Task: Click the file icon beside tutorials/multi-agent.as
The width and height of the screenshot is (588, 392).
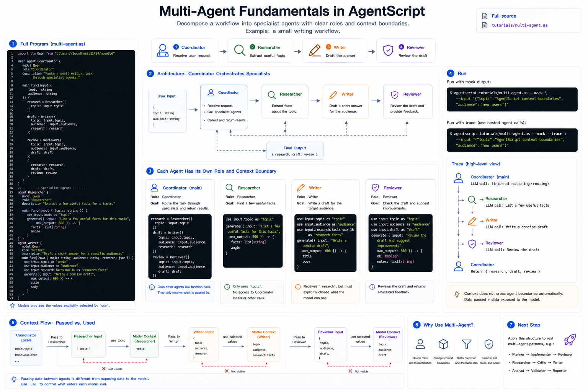Action: [x=484, y=25]
